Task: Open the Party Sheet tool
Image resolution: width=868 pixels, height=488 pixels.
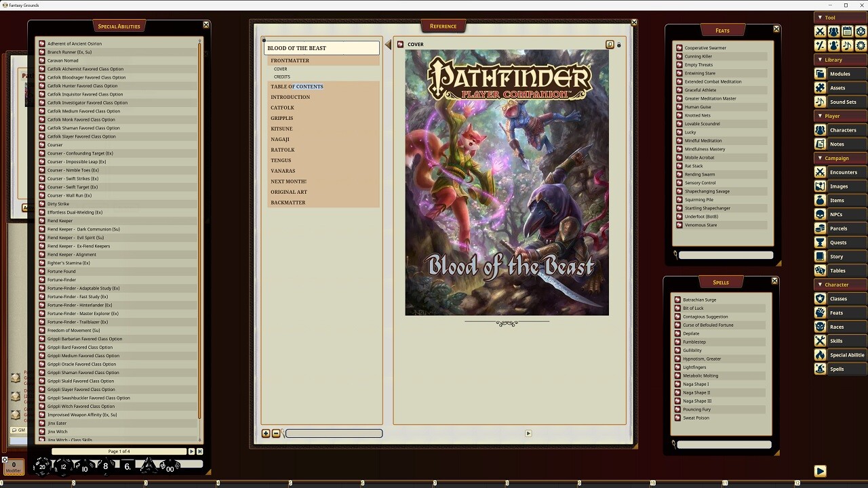Action: (832, 31)
